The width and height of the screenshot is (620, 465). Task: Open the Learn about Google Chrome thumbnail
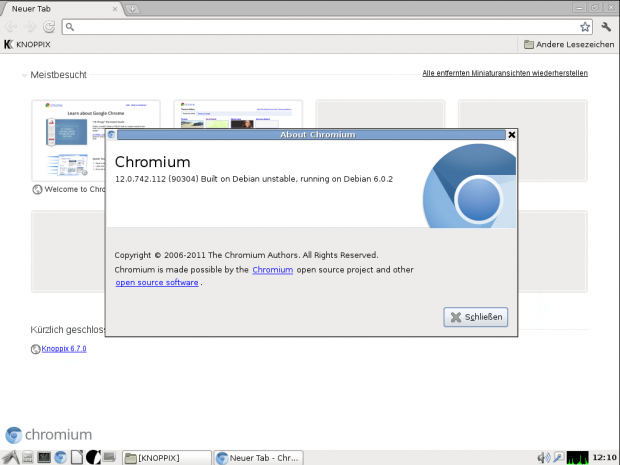tap(96, 140)
